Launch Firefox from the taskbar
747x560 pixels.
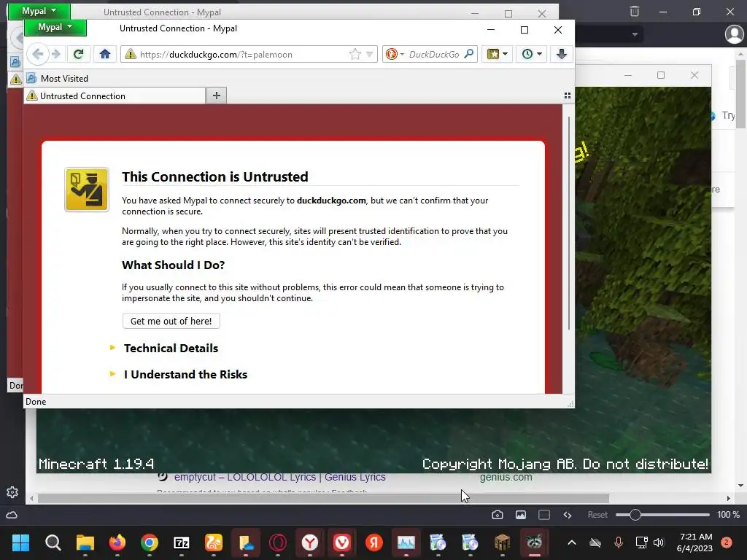(117, 542)
